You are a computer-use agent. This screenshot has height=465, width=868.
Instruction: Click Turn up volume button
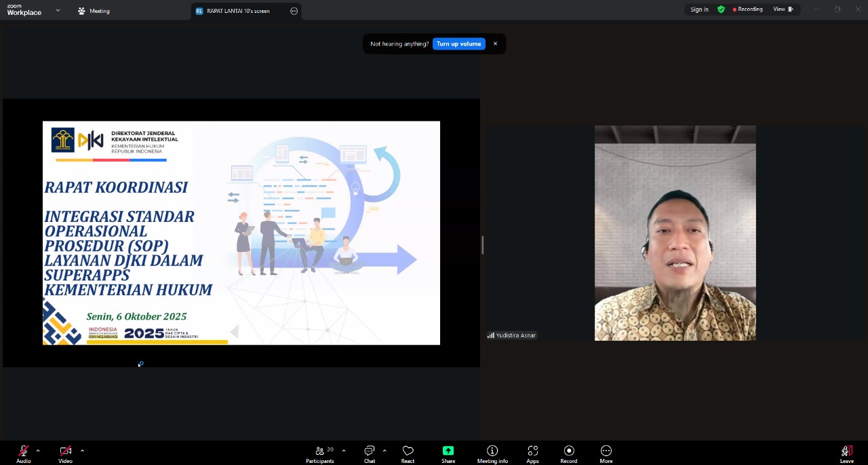pyautogui.click(x=458, y=44)
